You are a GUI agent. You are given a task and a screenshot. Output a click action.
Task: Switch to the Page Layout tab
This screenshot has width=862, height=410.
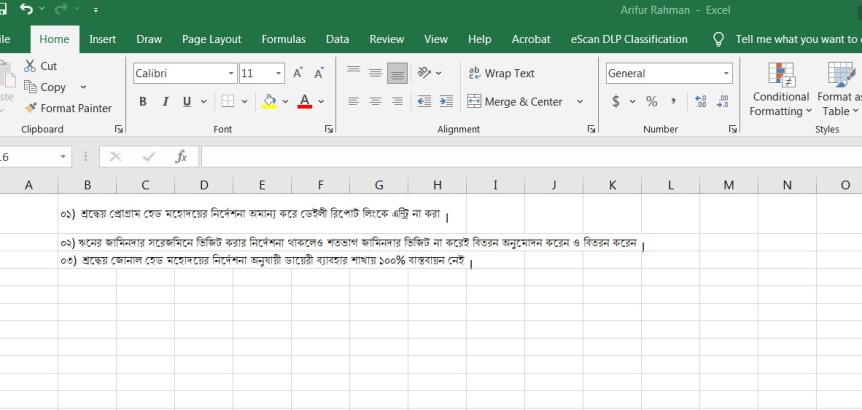point(211,39)
